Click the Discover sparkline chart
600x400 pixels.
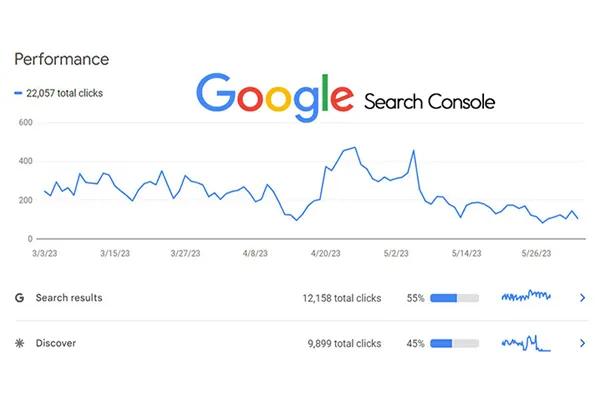pyautogui.click(x=526, y=343)
